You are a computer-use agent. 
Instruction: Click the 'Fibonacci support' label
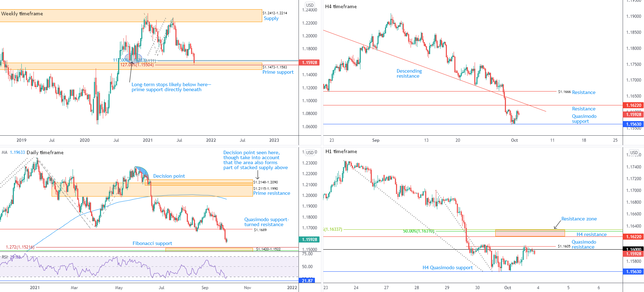pyautogui.click(x=152, y=243)
